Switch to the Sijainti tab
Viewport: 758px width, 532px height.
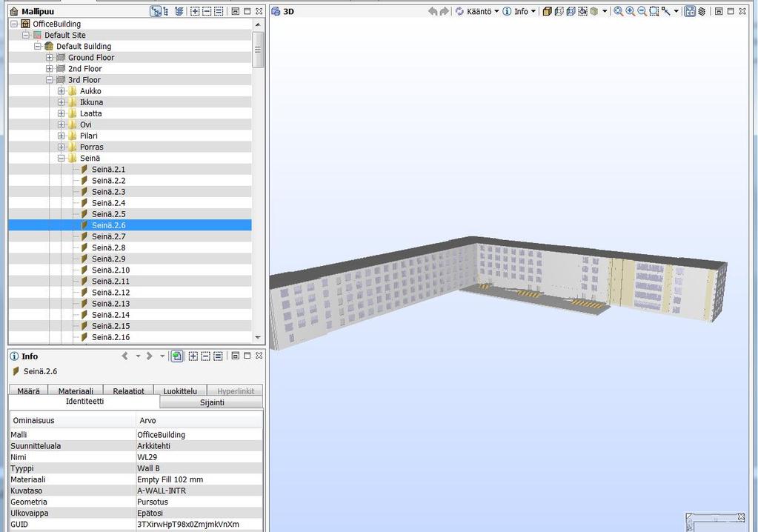point(212,402)
